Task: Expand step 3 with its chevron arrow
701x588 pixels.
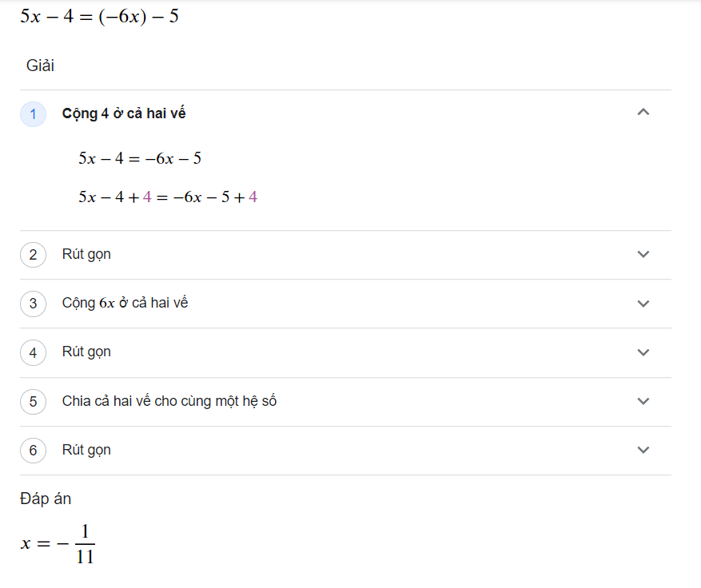Action: tap(643, 304)
